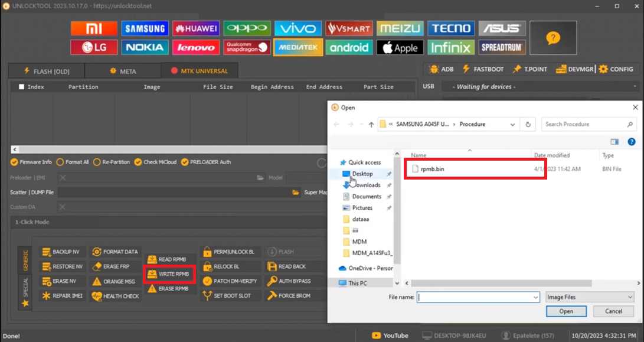This screenshot has width=644, height=342.
Task: Open the DEVMGR device manager
Action: coord(575,69)
